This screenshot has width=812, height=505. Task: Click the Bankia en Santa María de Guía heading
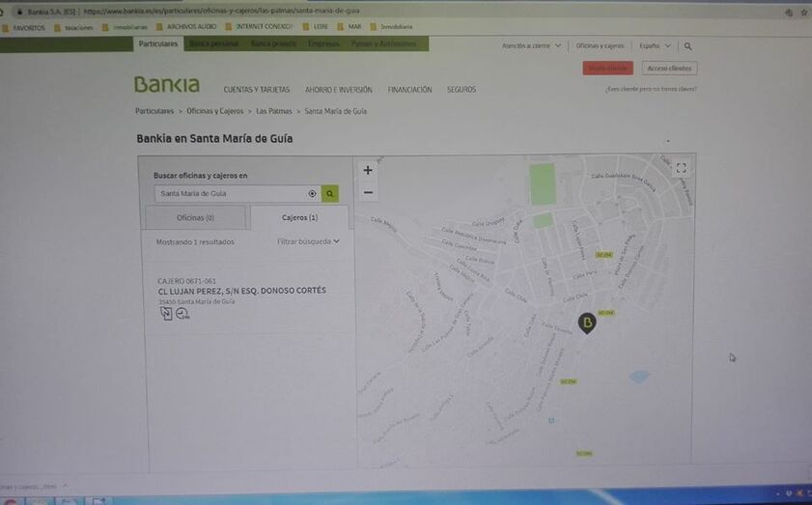click(214, 139)
